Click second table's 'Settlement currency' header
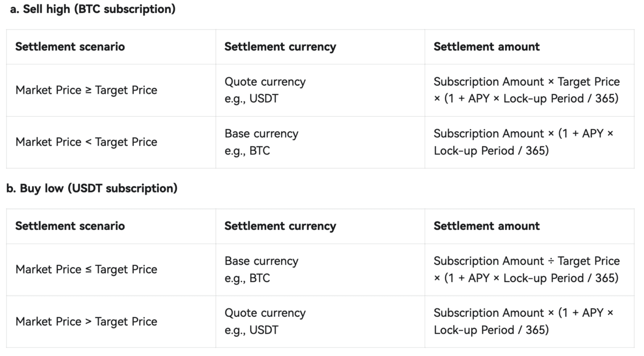Image resolution: width=644 pixels, height=356 pixels. coord(280,226)
